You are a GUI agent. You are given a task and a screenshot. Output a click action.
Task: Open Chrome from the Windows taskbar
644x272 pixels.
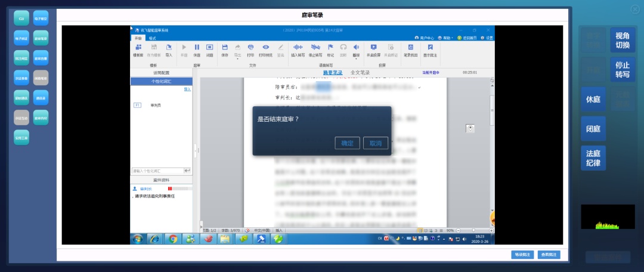(x=173, y=239)
